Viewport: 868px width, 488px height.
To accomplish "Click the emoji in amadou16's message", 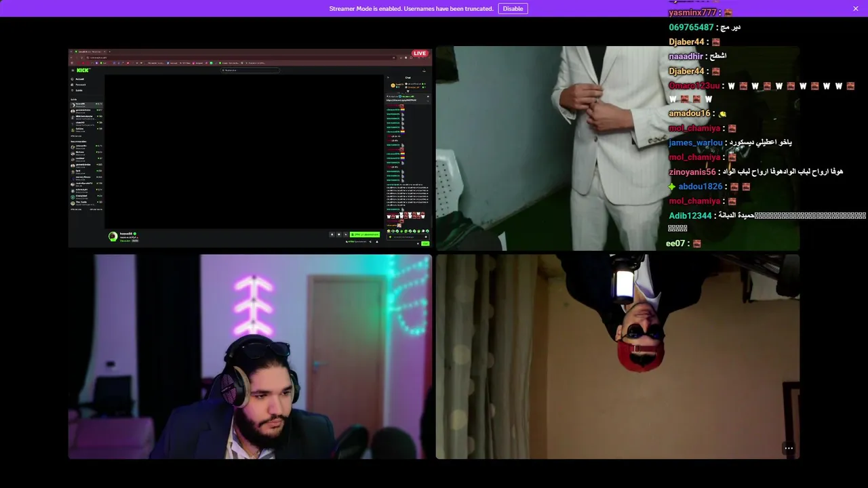I will pos(723,114).
